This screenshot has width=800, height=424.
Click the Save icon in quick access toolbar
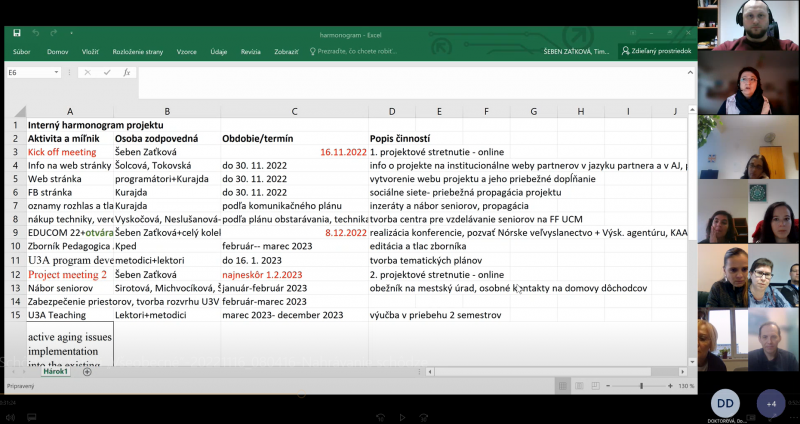(17, 33)
